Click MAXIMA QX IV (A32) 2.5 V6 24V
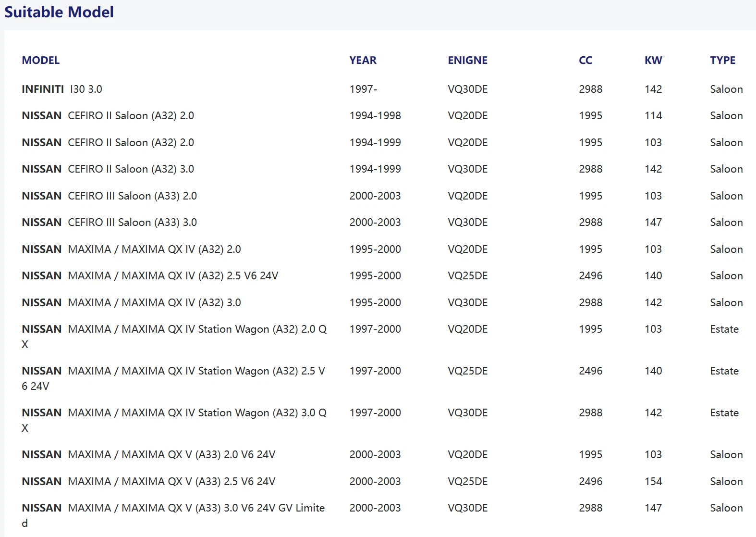This screenshot has width=756, height=537. coord(150,275)
